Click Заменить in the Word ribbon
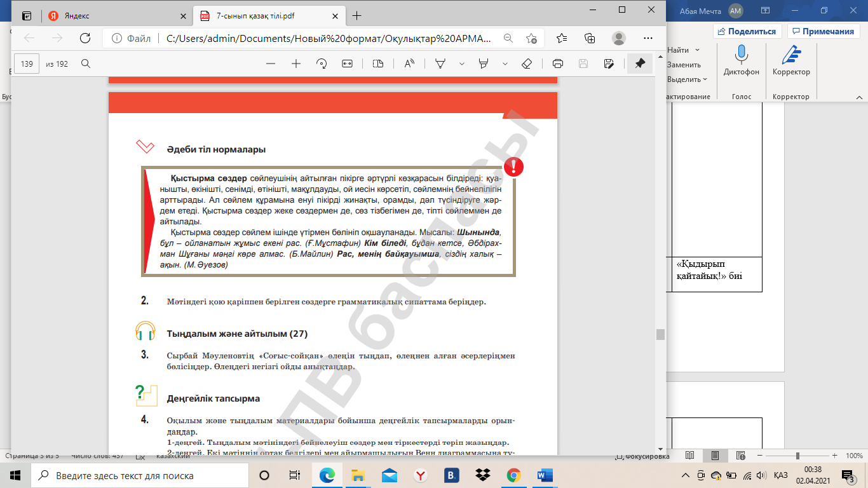868x488 pixels. click(684, 64)
